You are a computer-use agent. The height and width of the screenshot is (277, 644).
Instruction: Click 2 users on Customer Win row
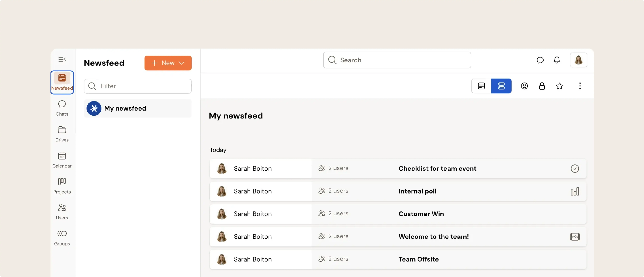click(333, 213)
